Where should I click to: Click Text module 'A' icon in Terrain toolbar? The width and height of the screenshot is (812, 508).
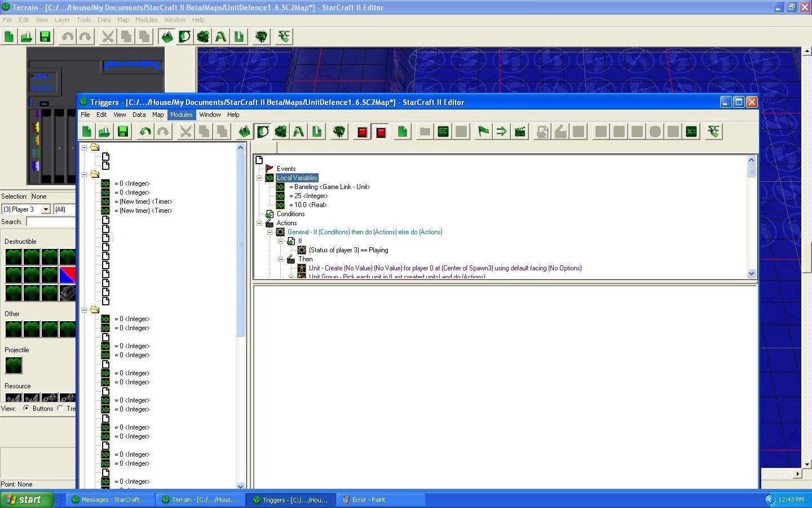pos(220,37)
